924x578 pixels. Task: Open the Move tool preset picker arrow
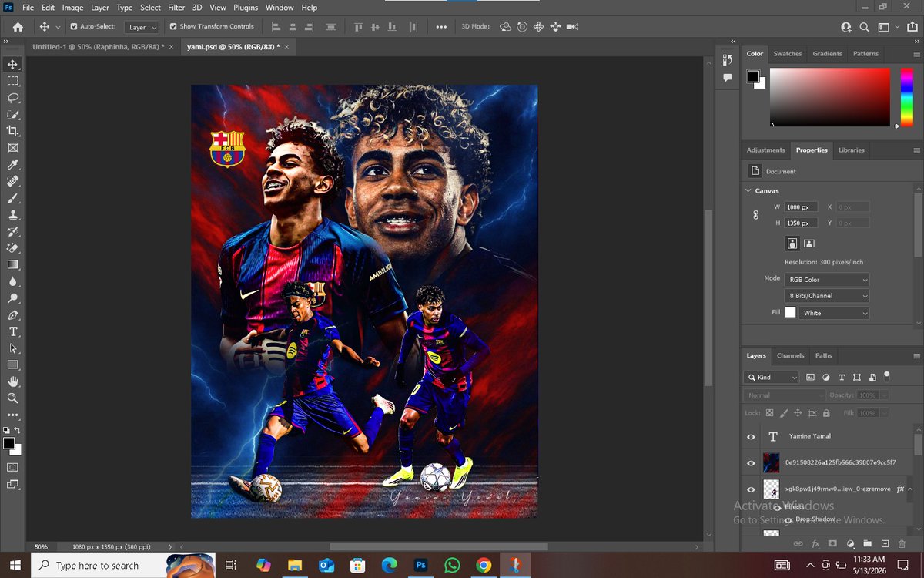tap(58, 27)
